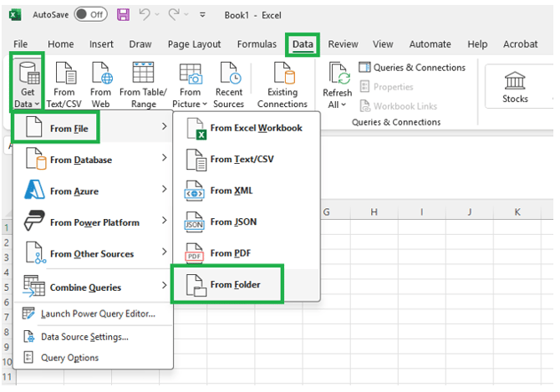Choose From Text/CSV in submenu

click(x=247, y=160)
